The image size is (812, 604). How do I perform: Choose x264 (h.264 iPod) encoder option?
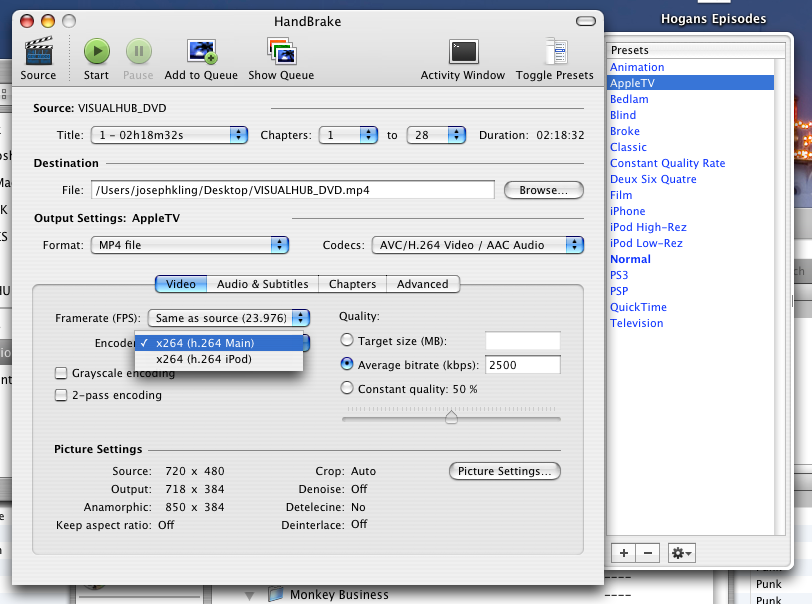pos(219,359)
